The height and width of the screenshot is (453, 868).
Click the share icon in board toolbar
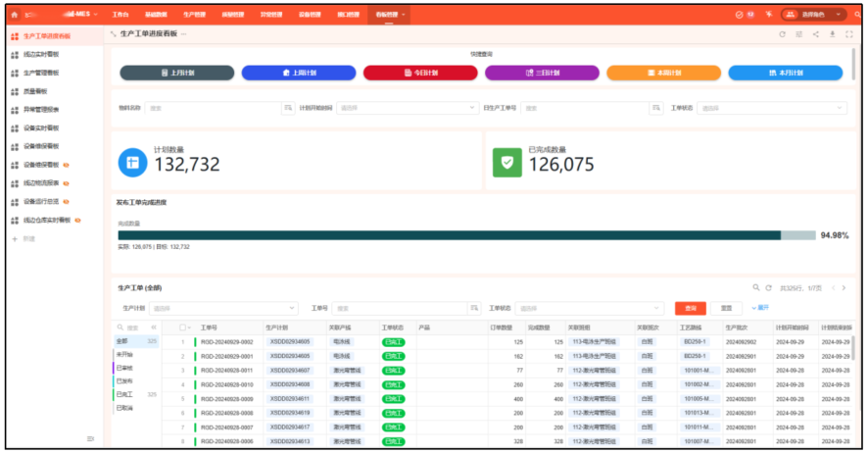tap(815, 34)
